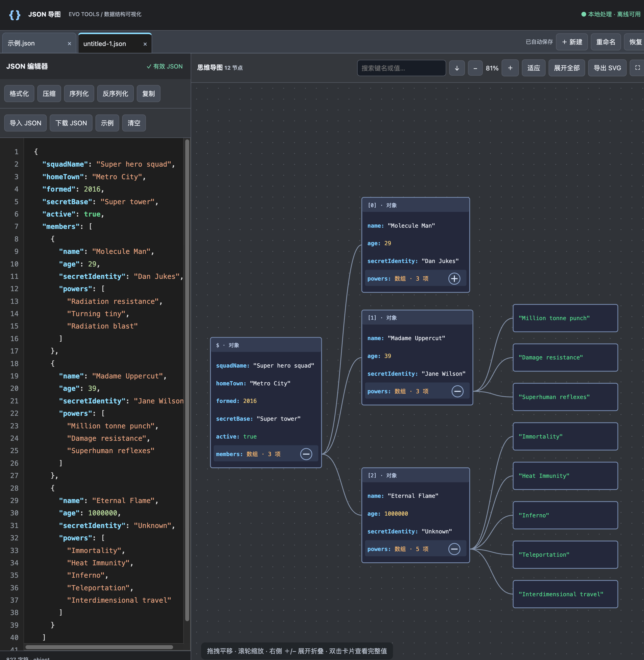Focus the 搜索键名或值 search field

point(401,68)
